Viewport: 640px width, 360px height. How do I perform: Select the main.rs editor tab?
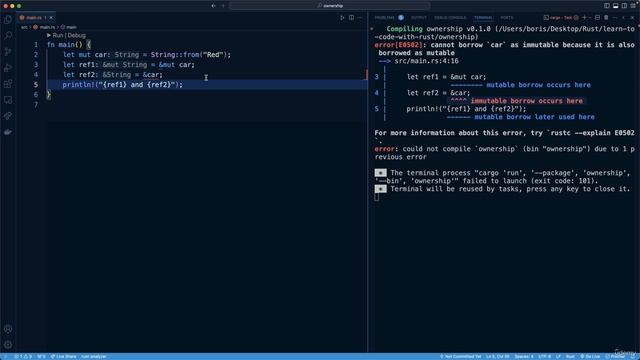tap(36, 18)
